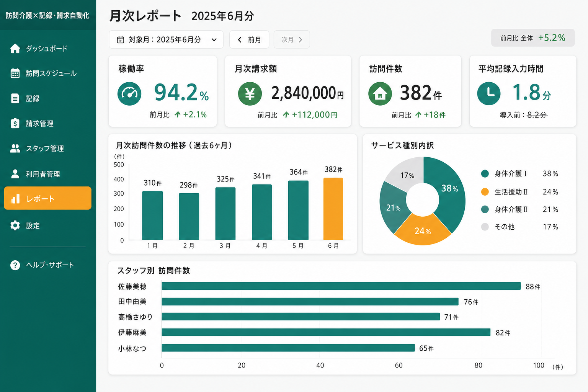Open ダッシュボード in the sidebar
This screenshot has width=588, height=392.
47,49
